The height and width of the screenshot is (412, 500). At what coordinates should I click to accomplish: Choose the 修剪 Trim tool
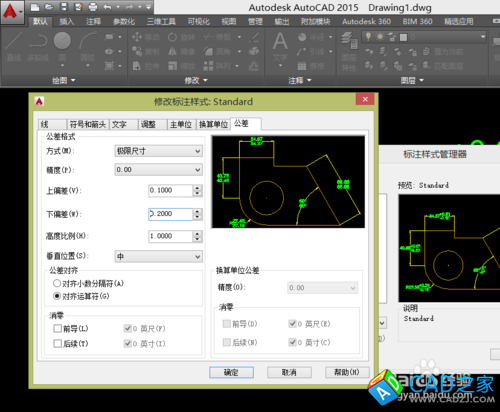(x=217, y=37)
